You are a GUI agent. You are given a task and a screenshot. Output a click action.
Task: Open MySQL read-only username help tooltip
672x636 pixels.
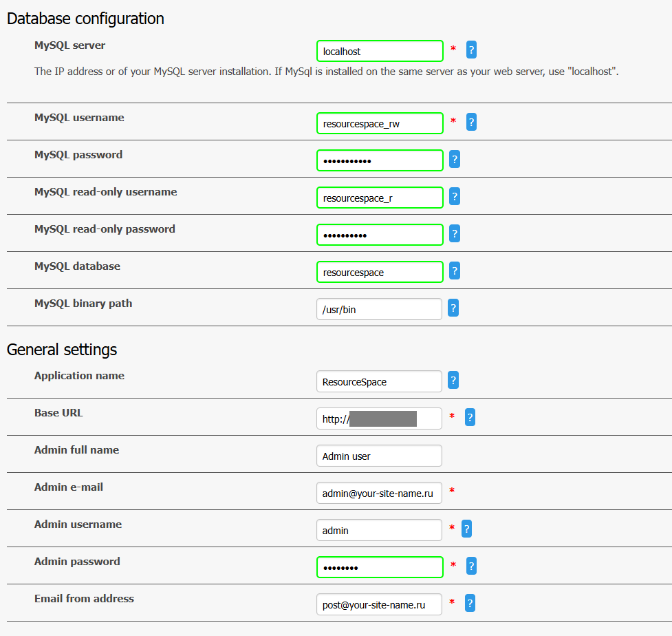(x=454, y=197)
